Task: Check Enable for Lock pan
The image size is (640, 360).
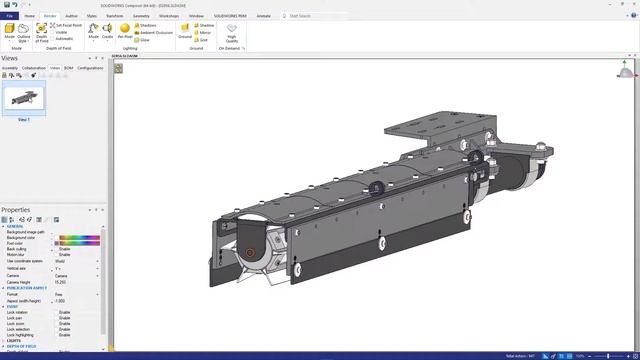Action: [57, 318]
